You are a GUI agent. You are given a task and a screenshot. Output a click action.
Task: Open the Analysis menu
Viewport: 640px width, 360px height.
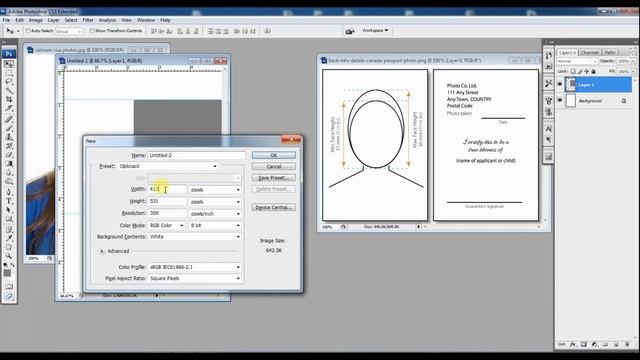pos(107,20)
